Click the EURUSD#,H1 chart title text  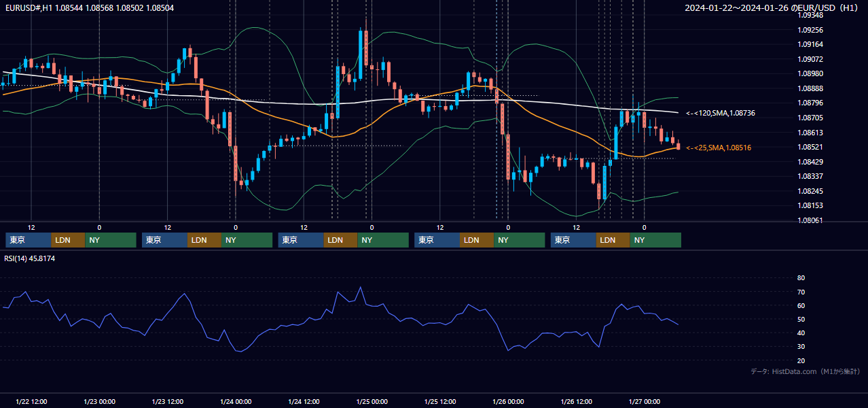[x=89, y=7]
